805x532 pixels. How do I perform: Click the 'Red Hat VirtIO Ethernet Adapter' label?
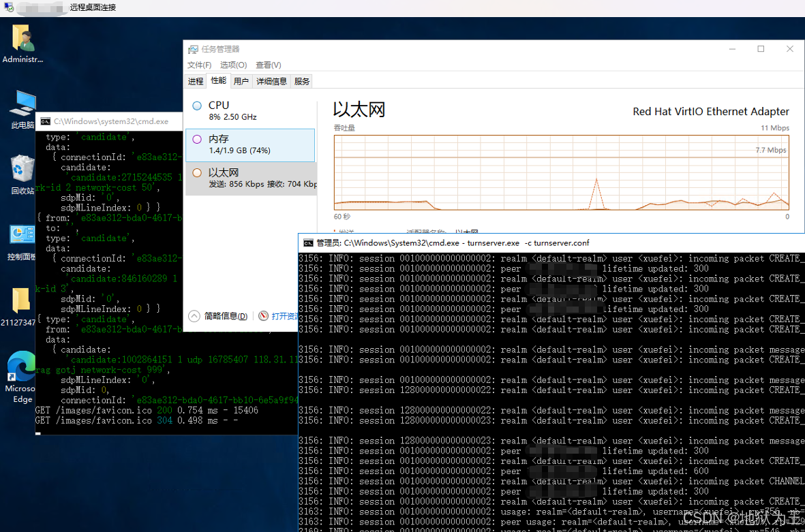(711, 111)
